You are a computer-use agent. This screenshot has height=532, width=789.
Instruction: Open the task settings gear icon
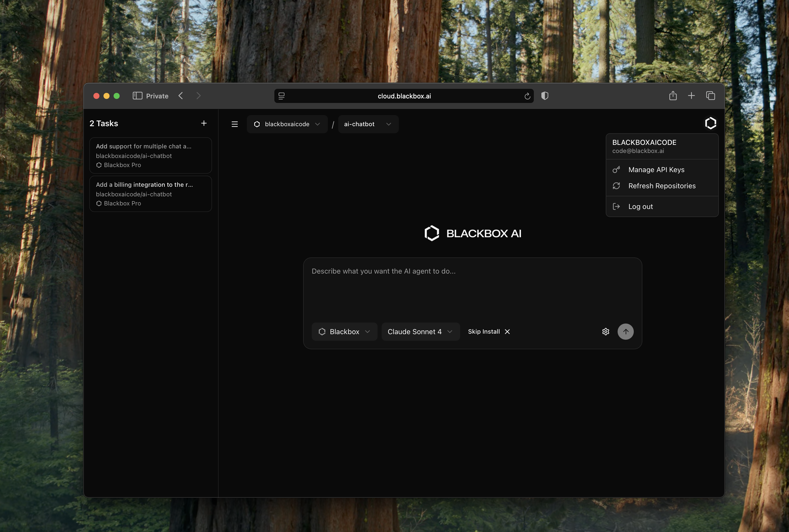606,331
